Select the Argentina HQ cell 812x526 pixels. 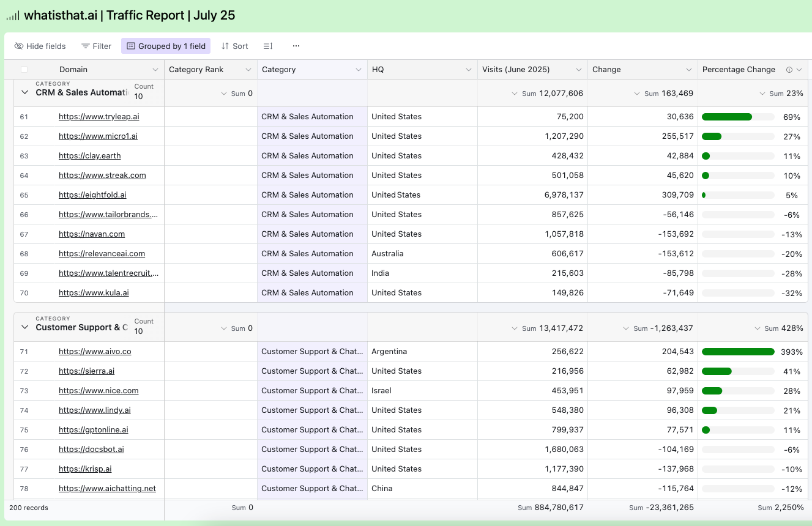pos(422,352)
